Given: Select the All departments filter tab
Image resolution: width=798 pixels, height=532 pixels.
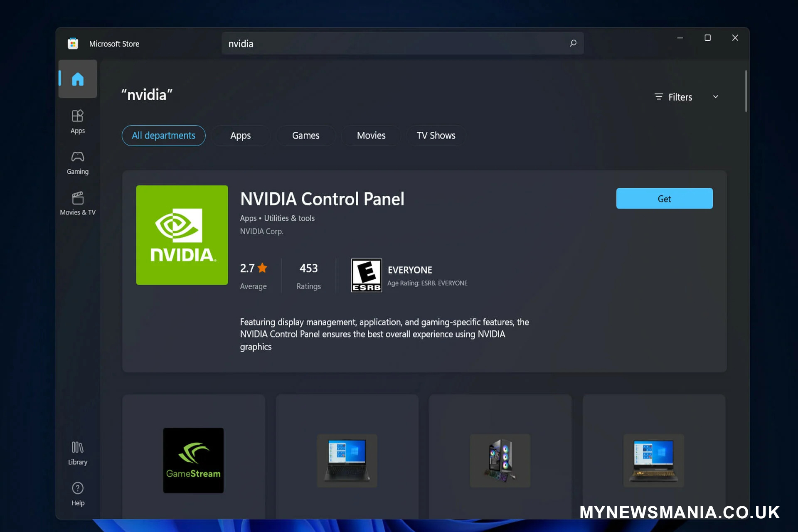Looking at the screenshot, I should pyautogui.click(x=163, y=135).
